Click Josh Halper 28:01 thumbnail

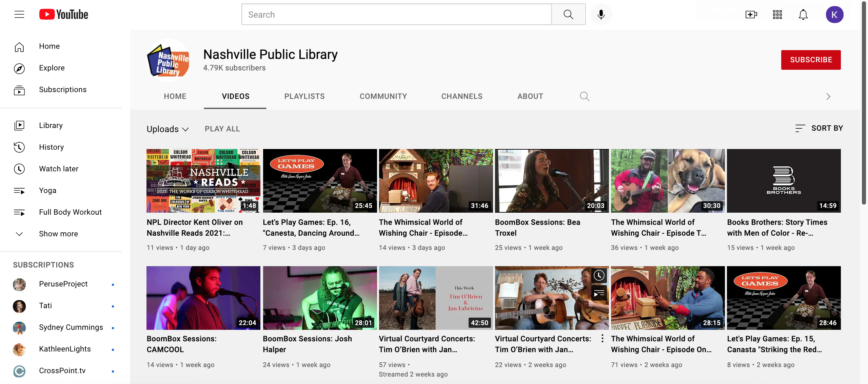point(320,298)
